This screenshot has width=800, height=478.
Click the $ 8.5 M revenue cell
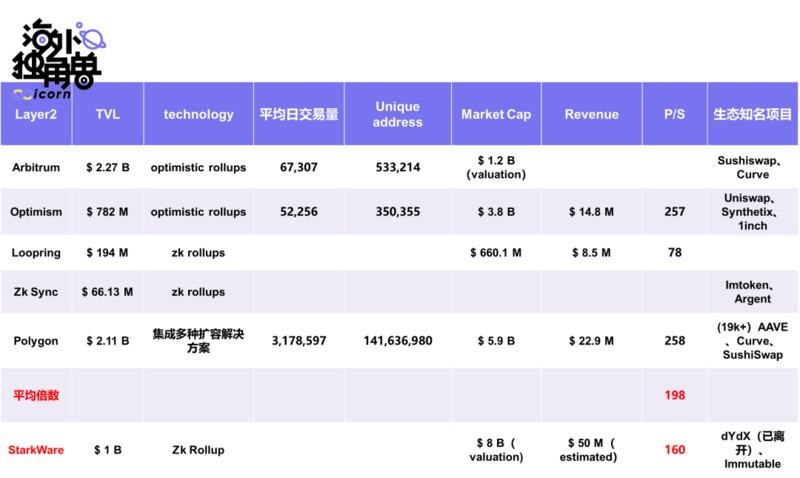click(x=591, y=253)
